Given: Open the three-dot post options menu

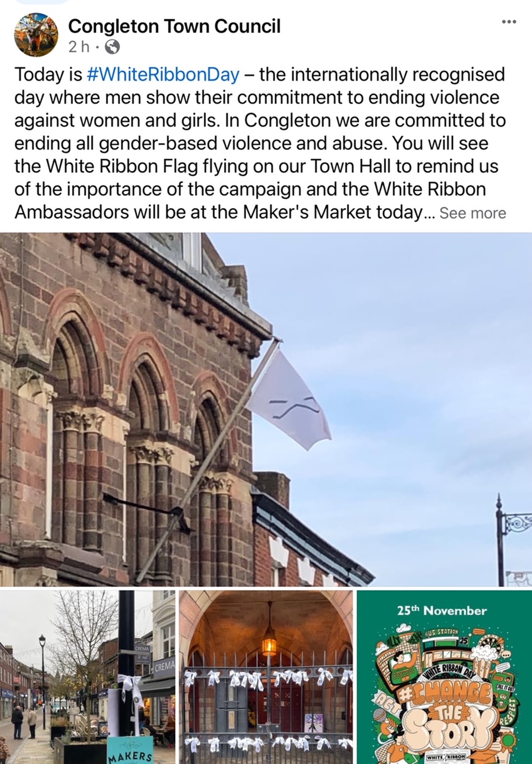Looking at the screenshot, I should coord(509,21).
